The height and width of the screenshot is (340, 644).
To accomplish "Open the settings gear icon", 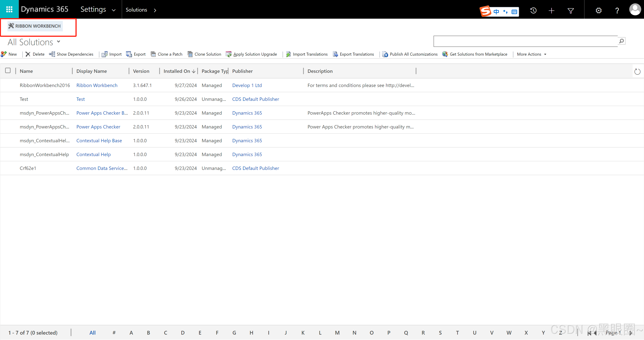I will pyautogui.click(x=599, y=10).
